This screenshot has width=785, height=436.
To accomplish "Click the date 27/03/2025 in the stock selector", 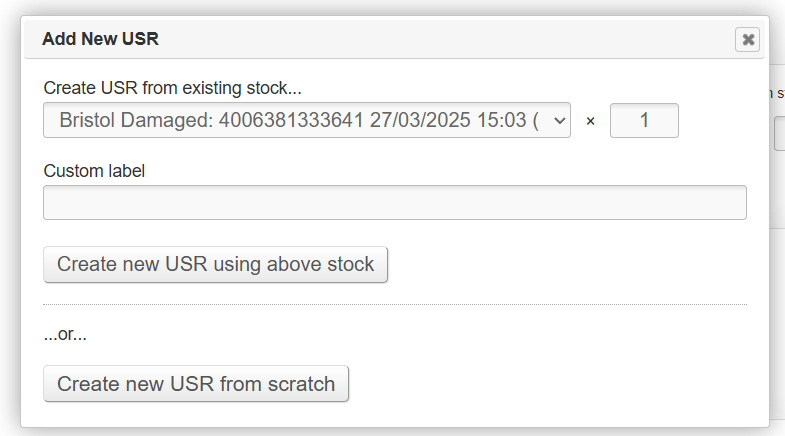I will point(417,121).
